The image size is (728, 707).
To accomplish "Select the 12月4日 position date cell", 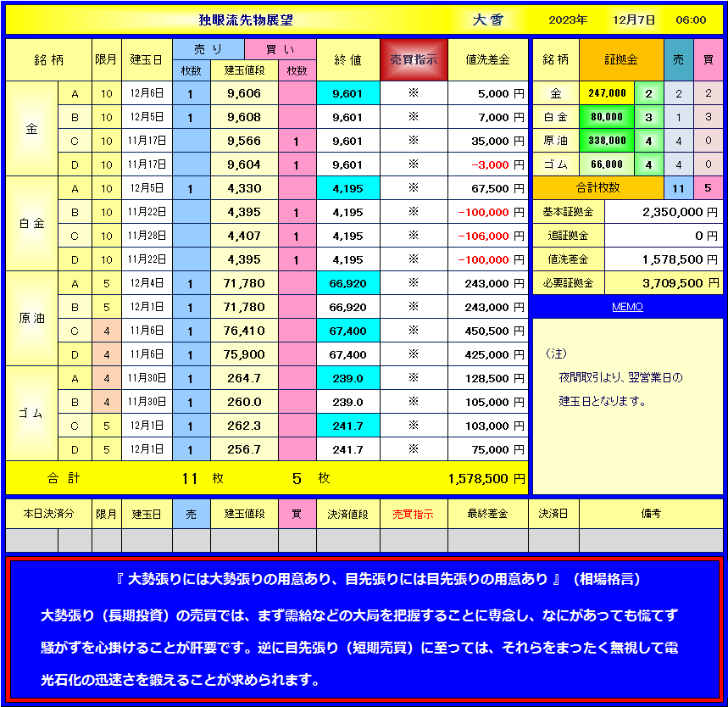I will click(x=147, y=283).
